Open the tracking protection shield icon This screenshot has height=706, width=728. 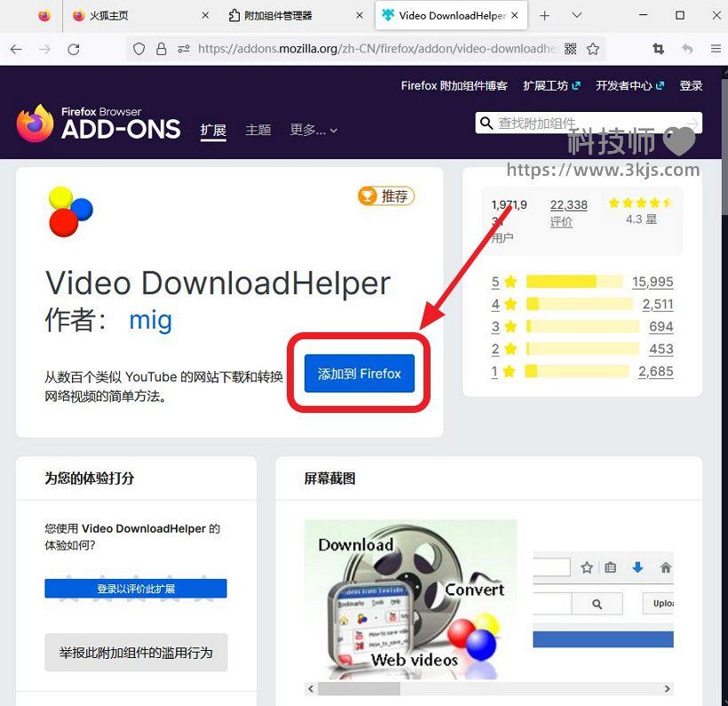(x=138, y=49)
